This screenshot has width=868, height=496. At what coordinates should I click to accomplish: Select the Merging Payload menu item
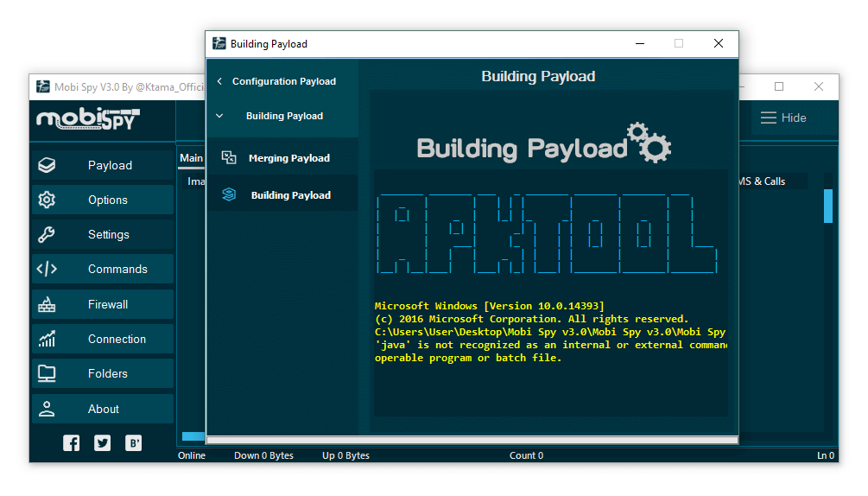[288, 158]
